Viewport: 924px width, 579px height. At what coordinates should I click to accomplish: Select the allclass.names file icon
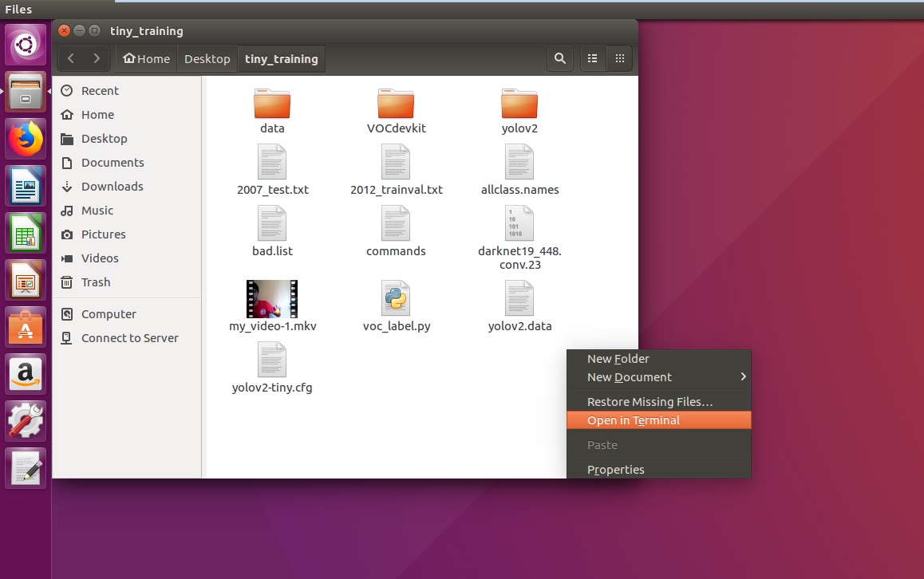(x=519, y=162)
